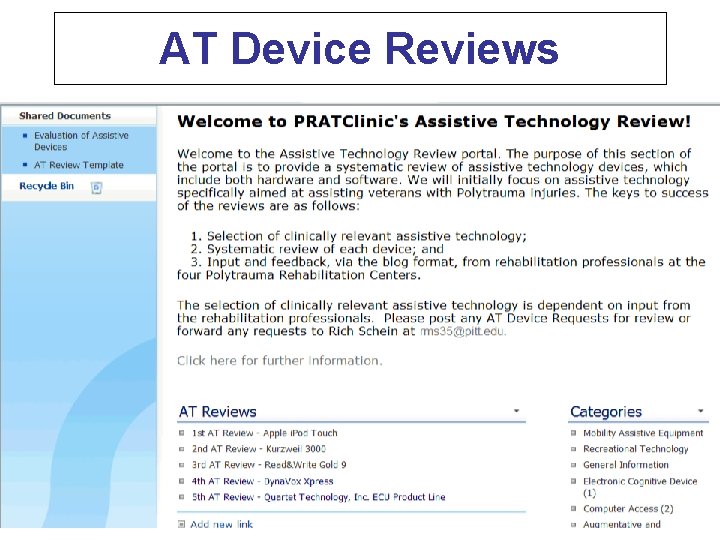Screen dimensions: 720x540
Task: Select General Information category
Action: click(625, 465)
